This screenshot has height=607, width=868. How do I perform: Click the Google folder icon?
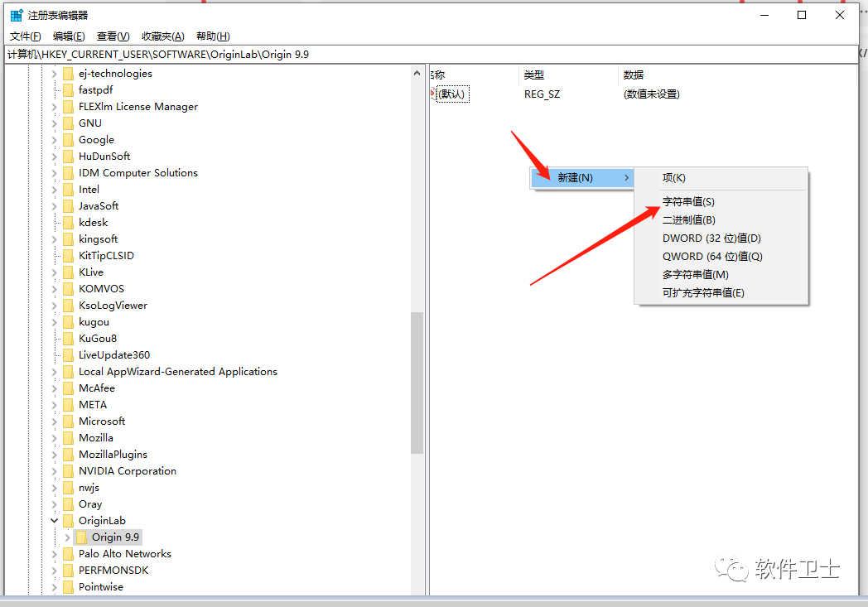pos(68,140)
